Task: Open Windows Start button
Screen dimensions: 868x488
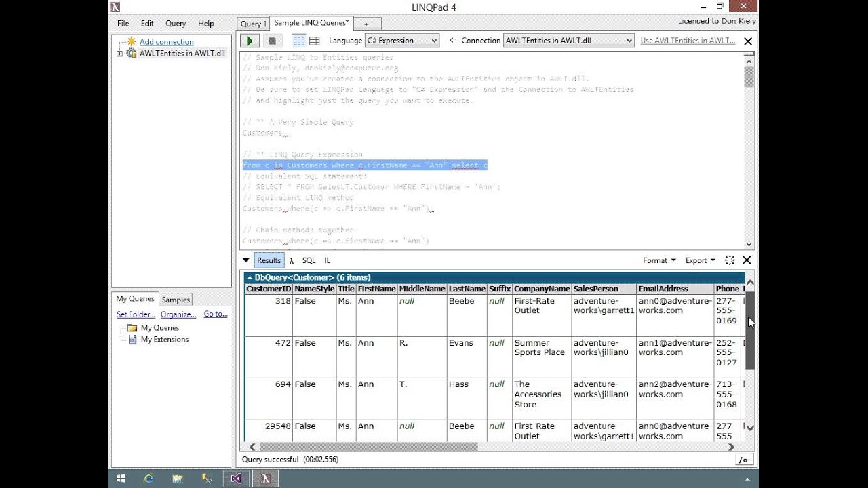Action: pyautogui.click(x=121, y=479)
